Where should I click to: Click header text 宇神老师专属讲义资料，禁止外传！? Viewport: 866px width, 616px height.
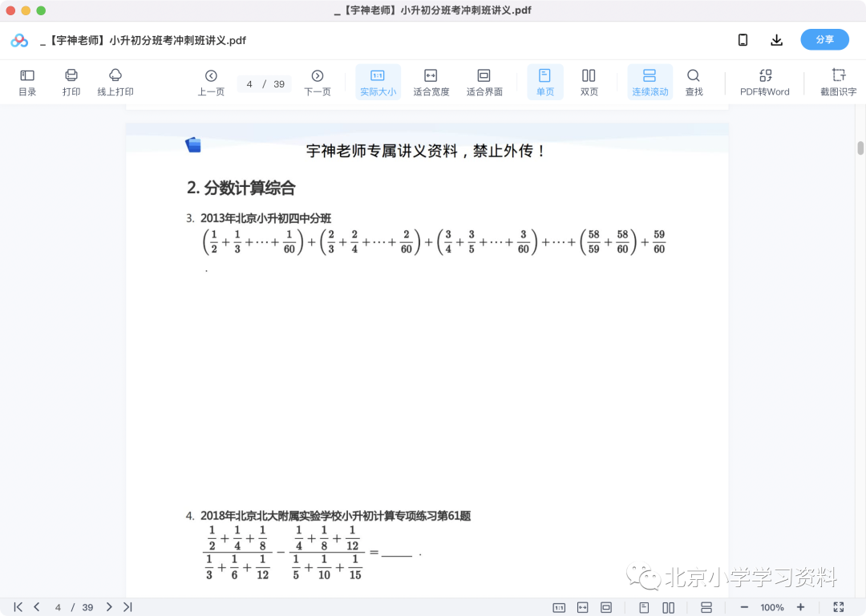[426, 151]
